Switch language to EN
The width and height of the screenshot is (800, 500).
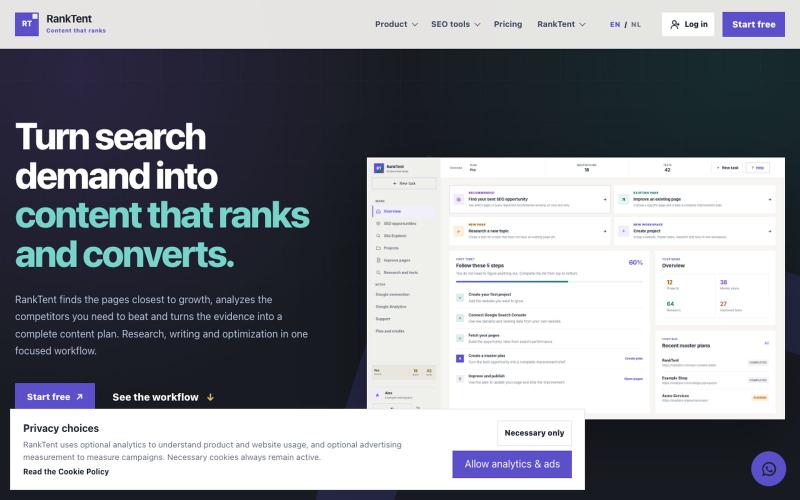[x=615, y=24]
